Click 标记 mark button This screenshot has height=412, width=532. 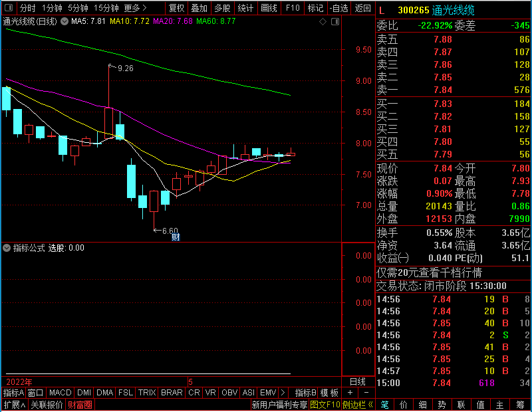(315, 8)
